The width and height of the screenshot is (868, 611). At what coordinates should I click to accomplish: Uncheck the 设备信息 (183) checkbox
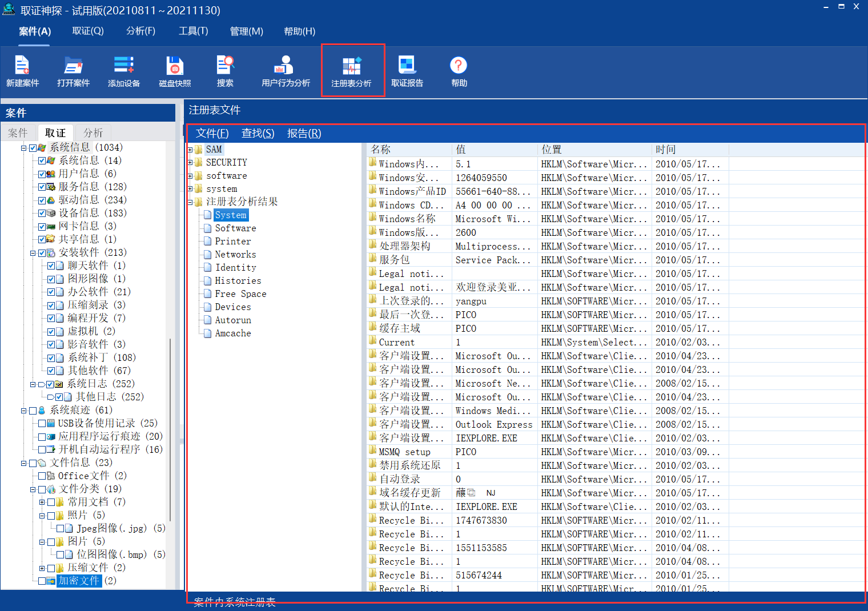pos(42,214)
